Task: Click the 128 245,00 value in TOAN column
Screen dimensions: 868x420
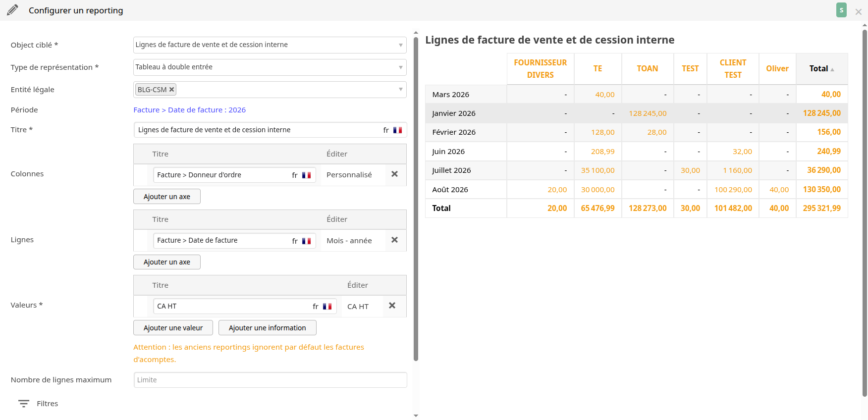Action: coord(648,113)
